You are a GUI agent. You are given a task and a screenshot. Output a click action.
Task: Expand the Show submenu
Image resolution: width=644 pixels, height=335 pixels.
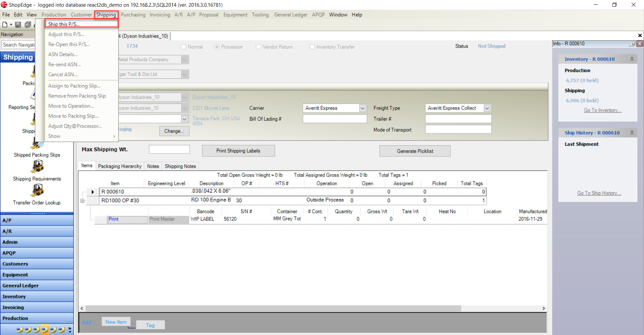[82, 136]
